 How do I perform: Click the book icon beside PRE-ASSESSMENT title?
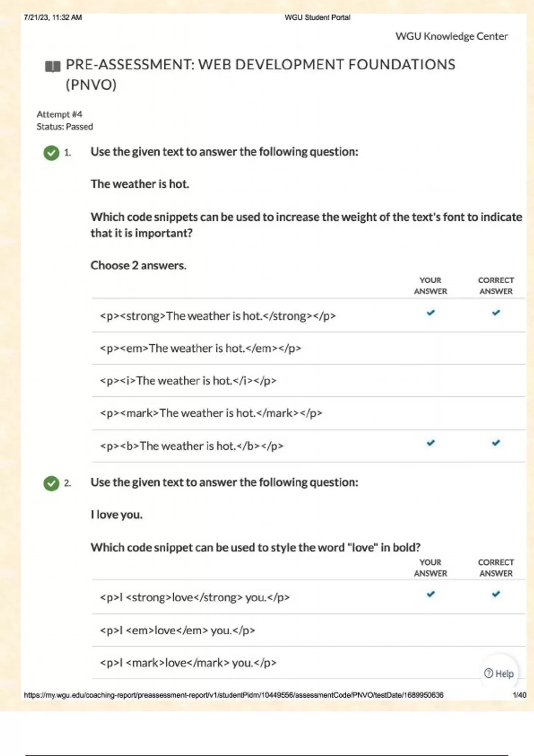[x=53, y=66]
